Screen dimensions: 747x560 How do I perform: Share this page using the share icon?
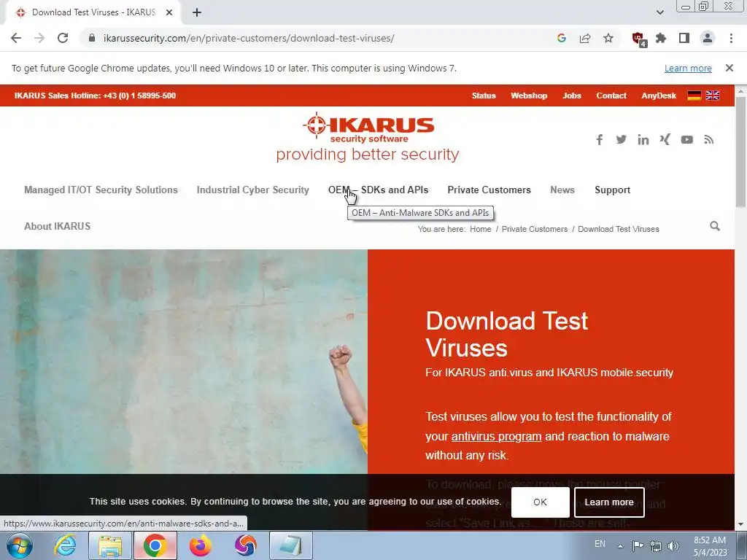pos(585,38)
